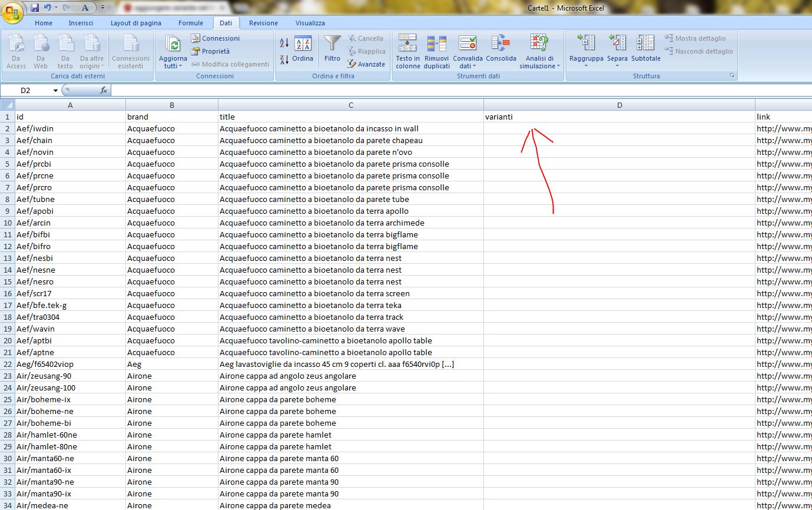Click into the formula bar input
Image resolution: width=812 pixels, height=510 pixels.
point(461,91)
